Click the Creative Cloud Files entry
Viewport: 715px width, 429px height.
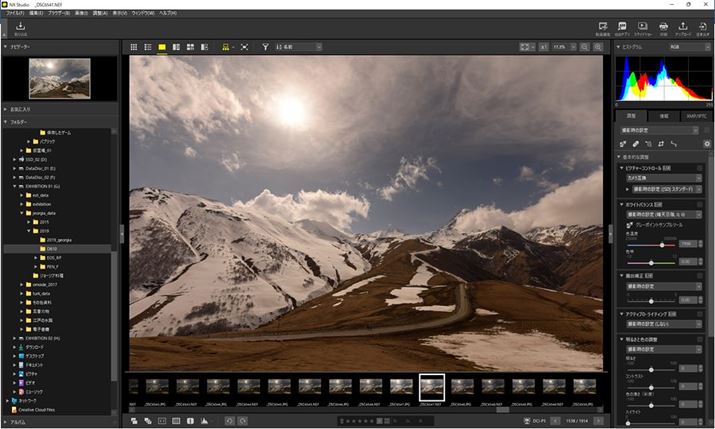(38, 409)
